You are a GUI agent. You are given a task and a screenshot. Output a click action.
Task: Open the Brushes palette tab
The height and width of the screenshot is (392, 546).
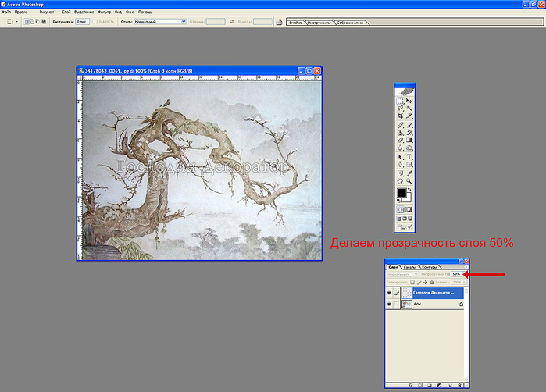(295, 22)
